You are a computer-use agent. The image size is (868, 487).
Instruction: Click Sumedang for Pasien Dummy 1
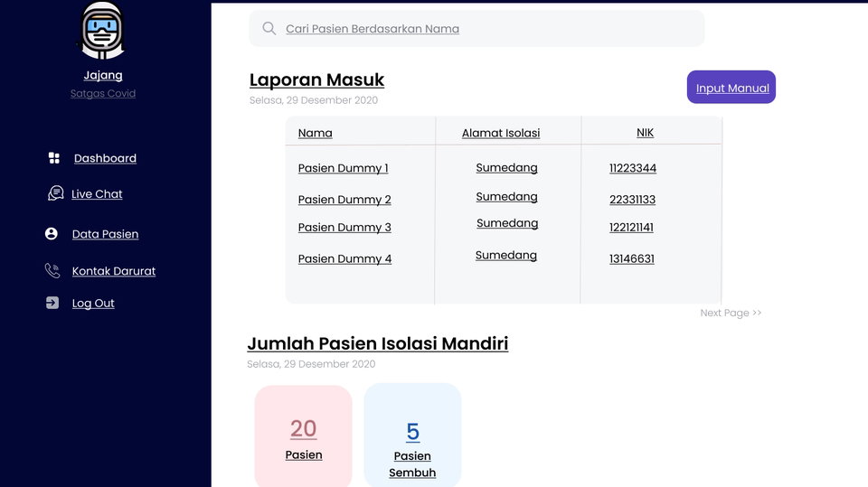[x=506, y=168]
